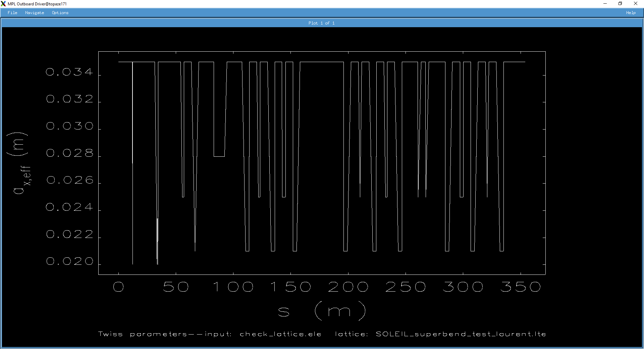Click the y-axis value 0.020
This screenshot has width=644, height=349.
pyautogui.click(x=69, y=261)
